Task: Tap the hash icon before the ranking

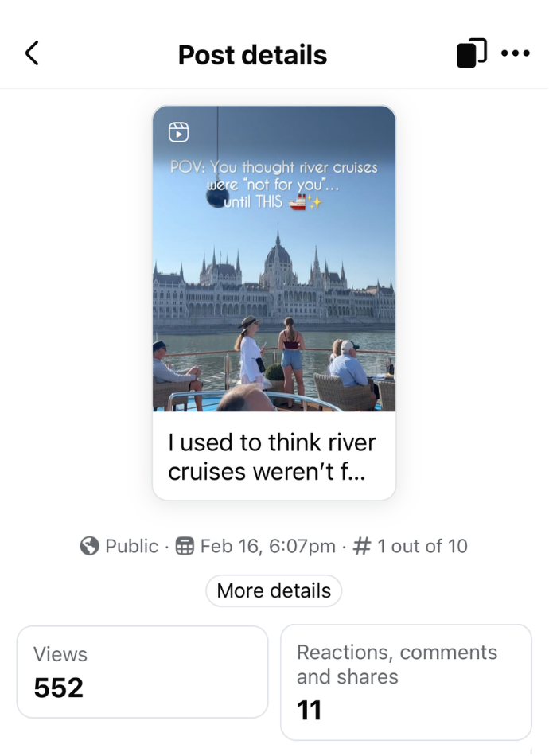Action: click(x=362, y=546)
